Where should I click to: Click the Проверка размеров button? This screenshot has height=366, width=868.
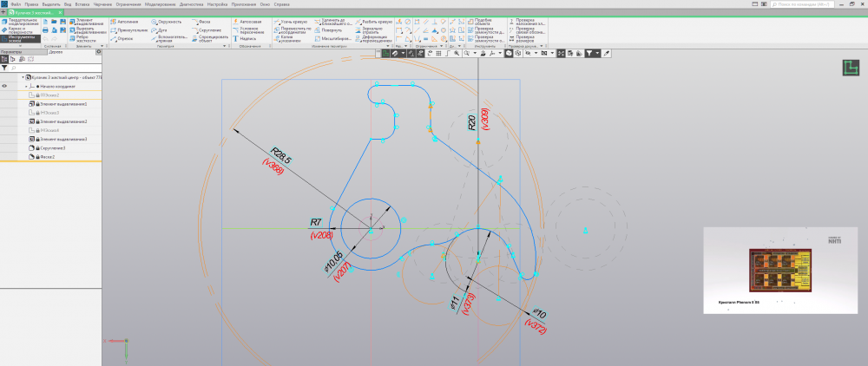point(525,38)
